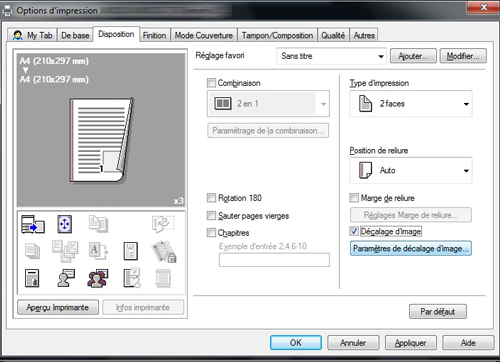This screenshot has width=500, height=362.
Task: Open the Mode Couverture tab
Action: point(204,35)
